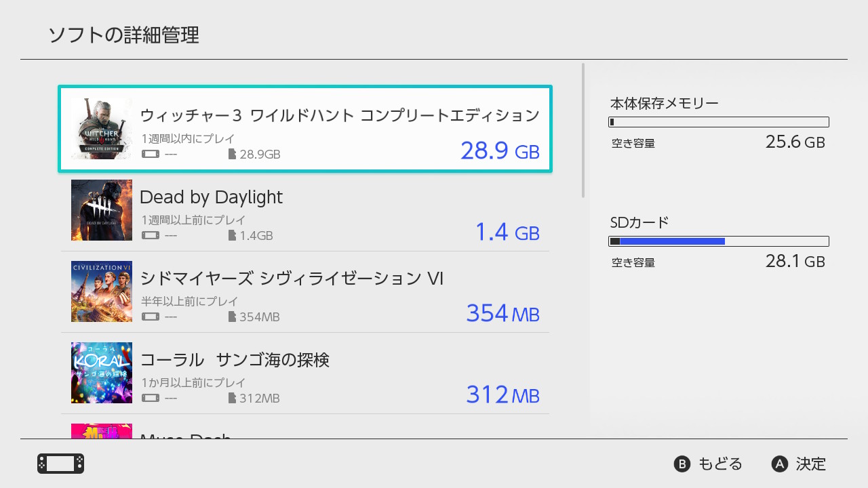Click system memory icon in Dead by Daylight row
This screenshot has width=868, height=488.
(151, 236)
